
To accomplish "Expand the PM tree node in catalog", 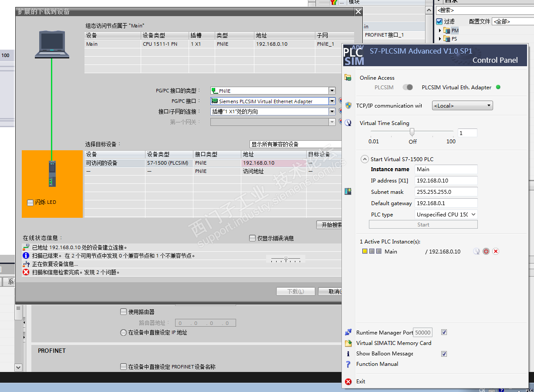I will (x=440, y=30).
